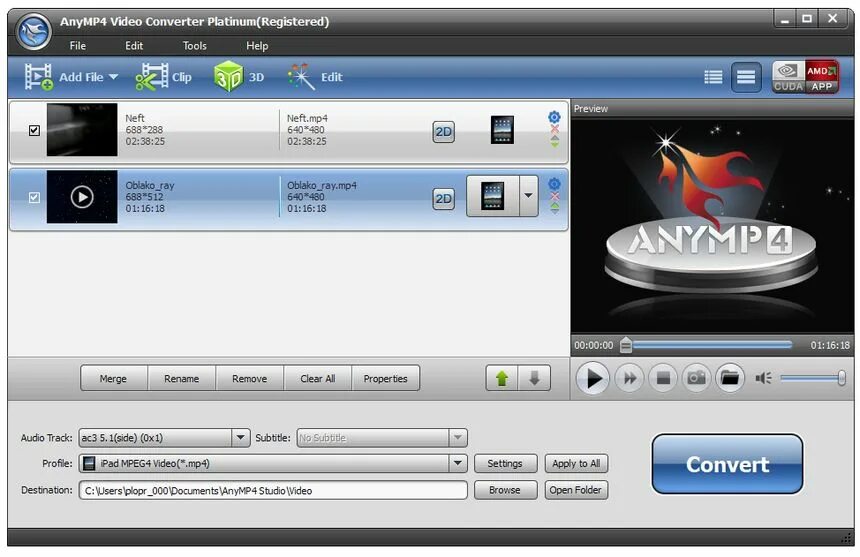Screen dimensions: 860x557
Task: Switch to detailed list view
Action: [713, 77]
